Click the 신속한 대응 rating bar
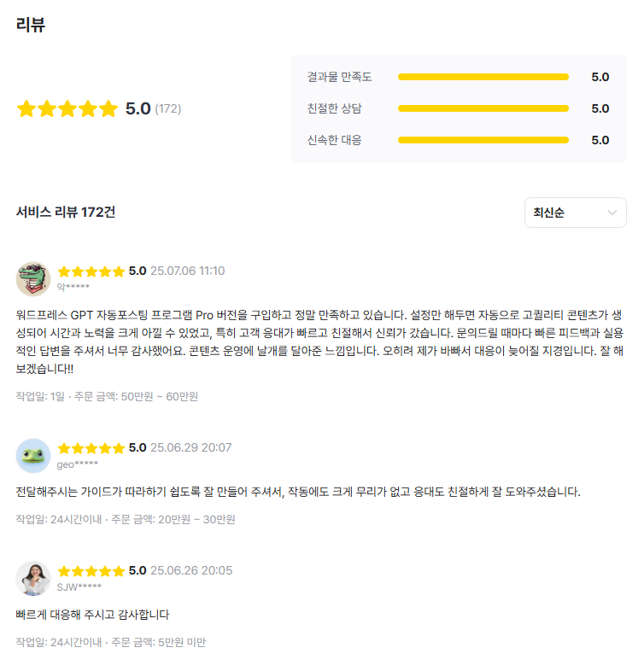Viewport: 644px width, 671px height. 483,140
